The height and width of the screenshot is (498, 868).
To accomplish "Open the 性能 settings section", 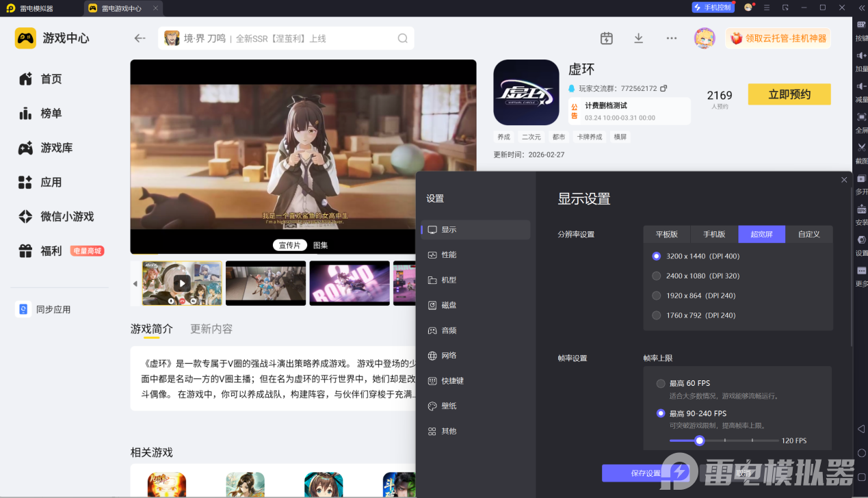I will [x=449, y=254].
